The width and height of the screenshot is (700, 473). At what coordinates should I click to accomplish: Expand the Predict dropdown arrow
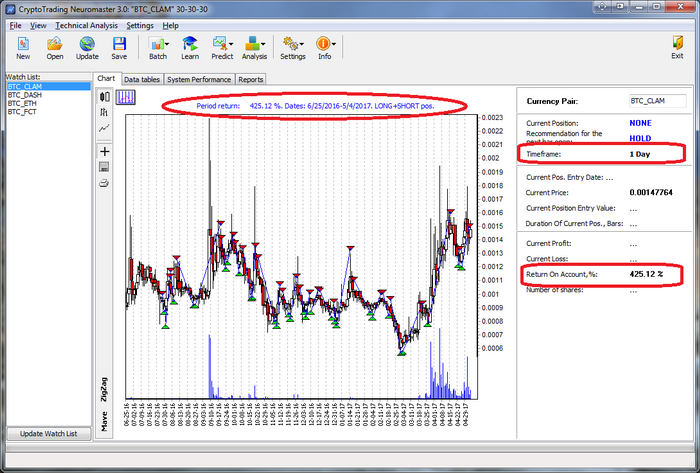231,44
